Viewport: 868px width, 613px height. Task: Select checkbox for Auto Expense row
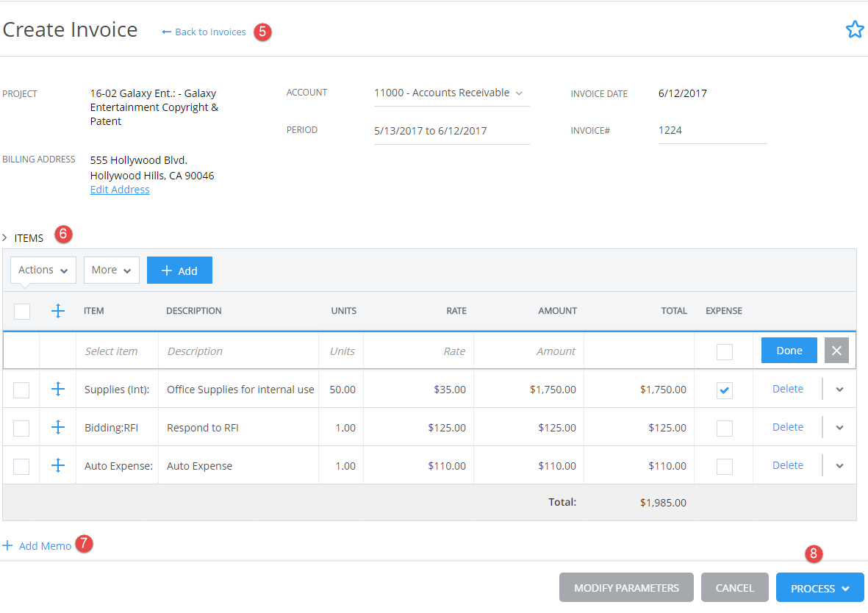tap(21, 466)
